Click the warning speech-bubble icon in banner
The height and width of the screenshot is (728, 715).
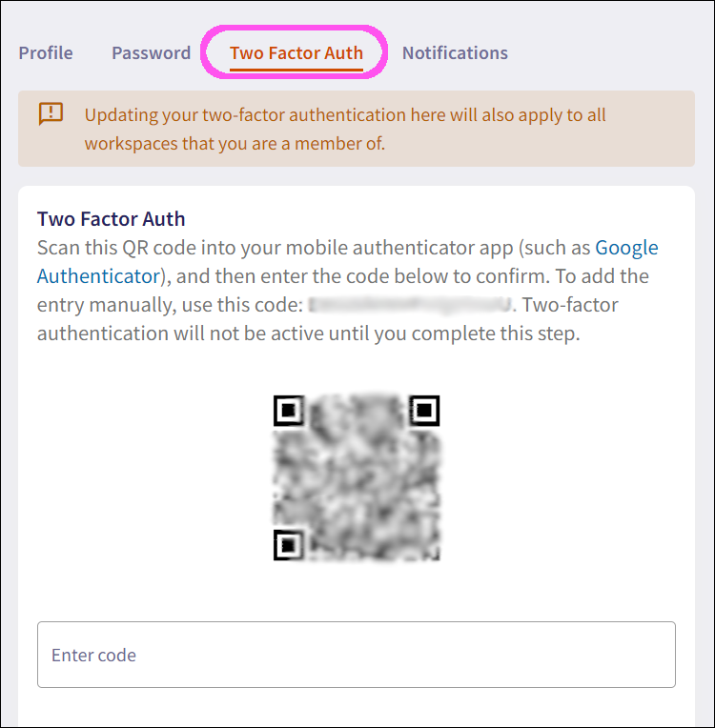(x=51, y=114)
